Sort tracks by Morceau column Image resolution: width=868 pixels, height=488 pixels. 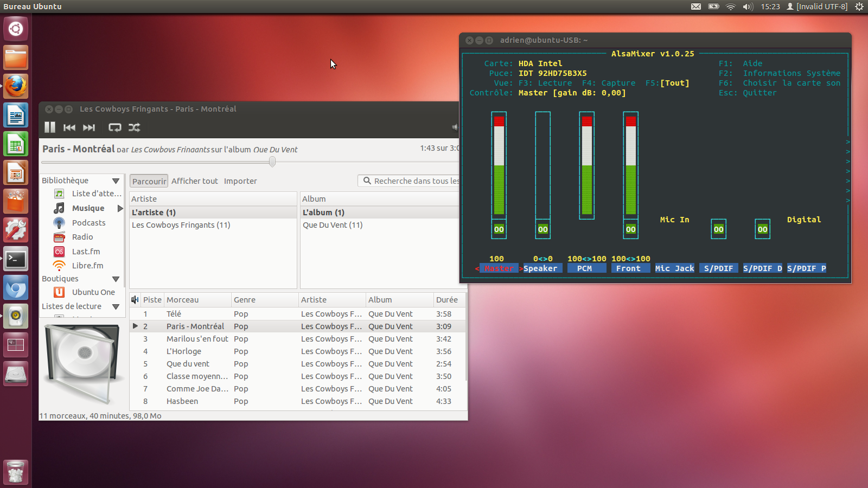pos(197,300)
